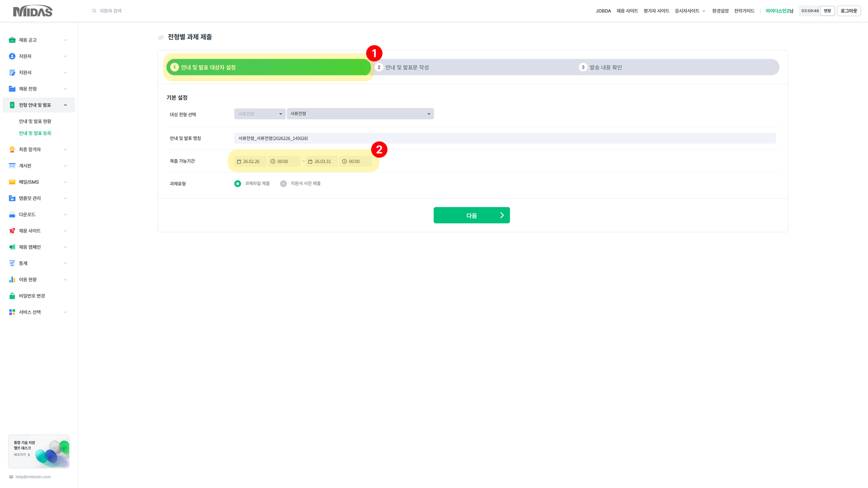Select the 과제파일 제출 radio button
868x488 pixels.
click(237, 184)
